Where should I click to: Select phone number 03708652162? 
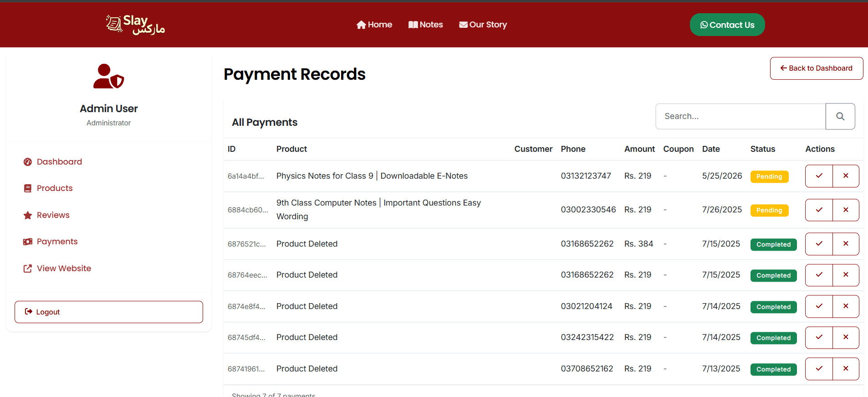click(587, 369)
